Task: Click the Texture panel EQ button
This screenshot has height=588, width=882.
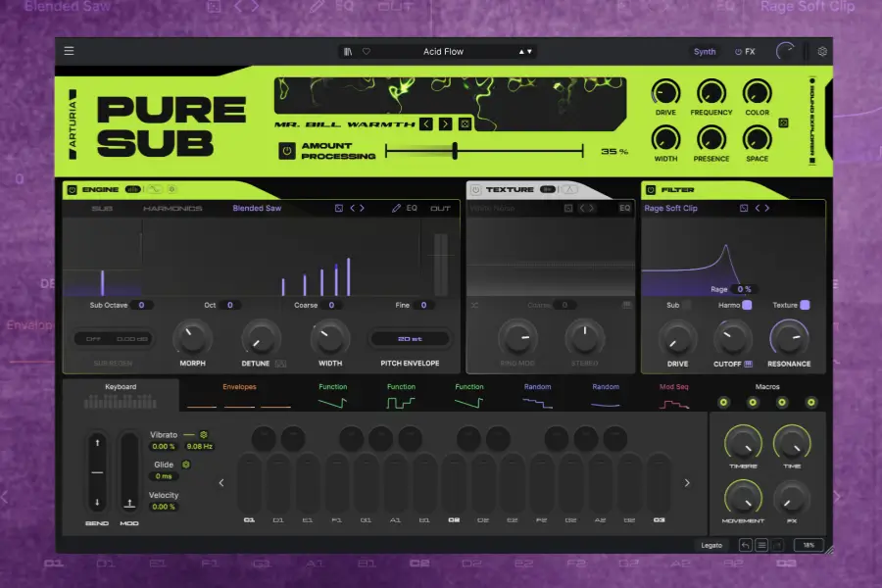Action: pos(625,208)
